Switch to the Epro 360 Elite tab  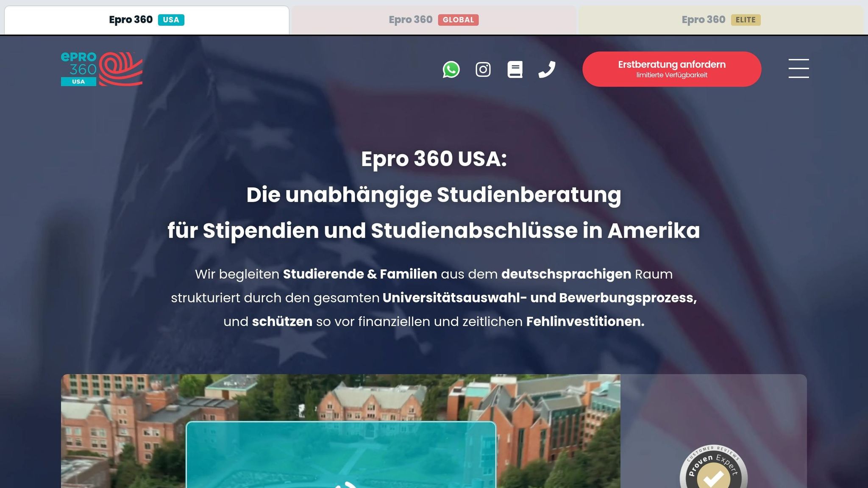click(x=721, y=20)
